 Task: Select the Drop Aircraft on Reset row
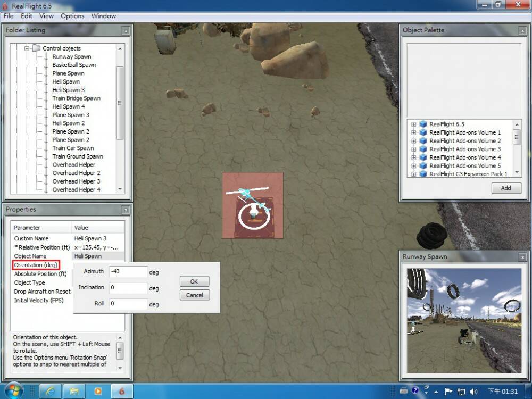(42, 292)
